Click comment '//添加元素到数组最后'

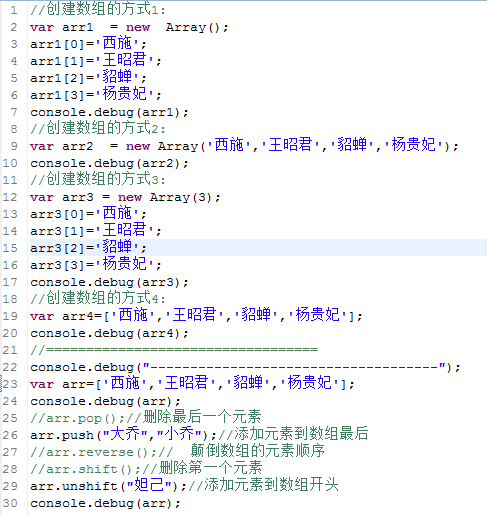[293, 434]
